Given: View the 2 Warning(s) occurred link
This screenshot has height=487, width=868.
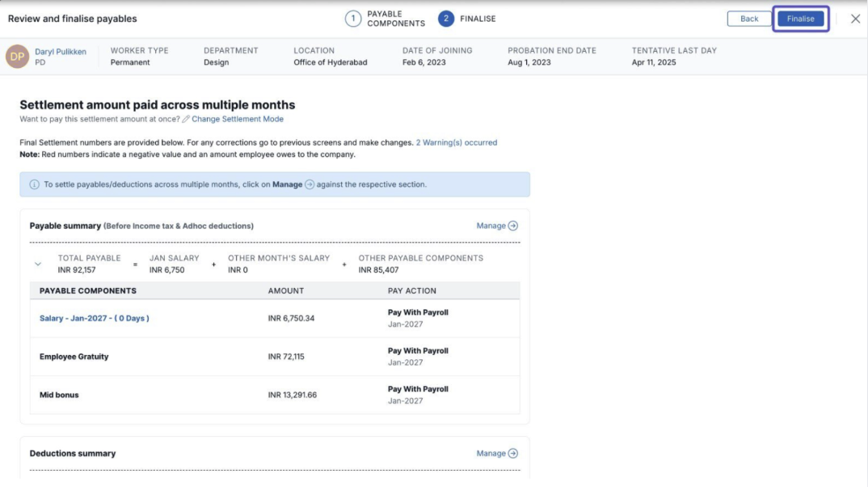Looking at the screenshot, I should point(456,142).
